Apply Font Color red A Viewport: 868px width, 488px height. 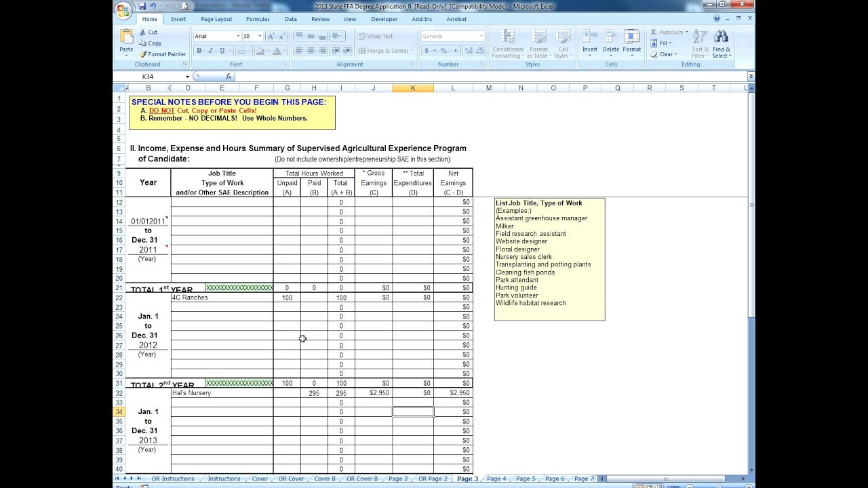277,51
